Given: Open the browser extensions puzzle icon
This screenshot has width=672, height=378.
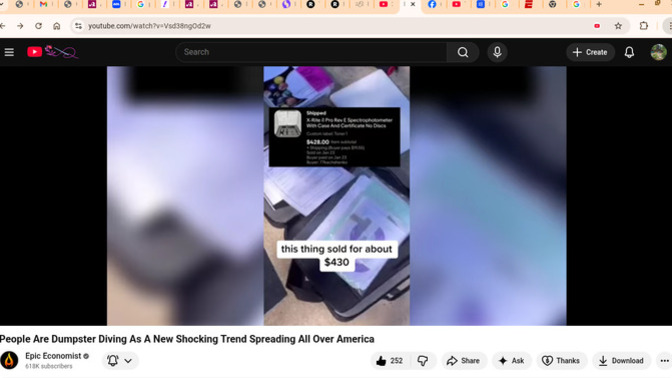Looking at the screenshot, I should tap(644, 26).
